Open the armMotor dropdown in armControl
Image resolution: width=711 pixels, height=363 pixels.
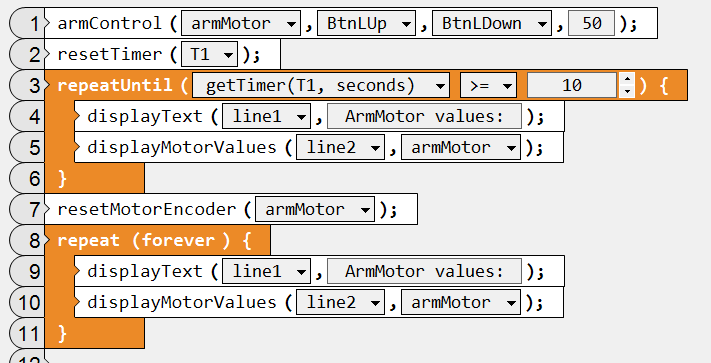[x=240, y=23]
